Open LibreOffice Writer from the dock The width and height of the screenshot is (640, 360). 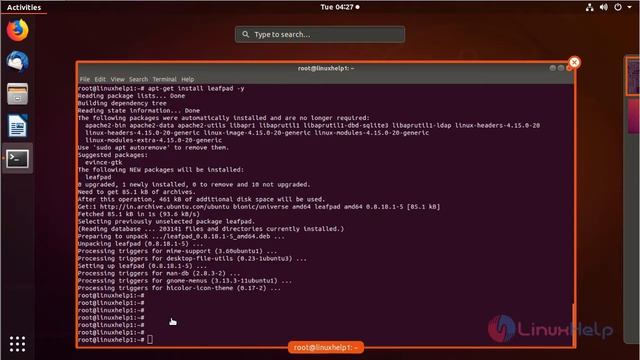[x=18, y=126]
